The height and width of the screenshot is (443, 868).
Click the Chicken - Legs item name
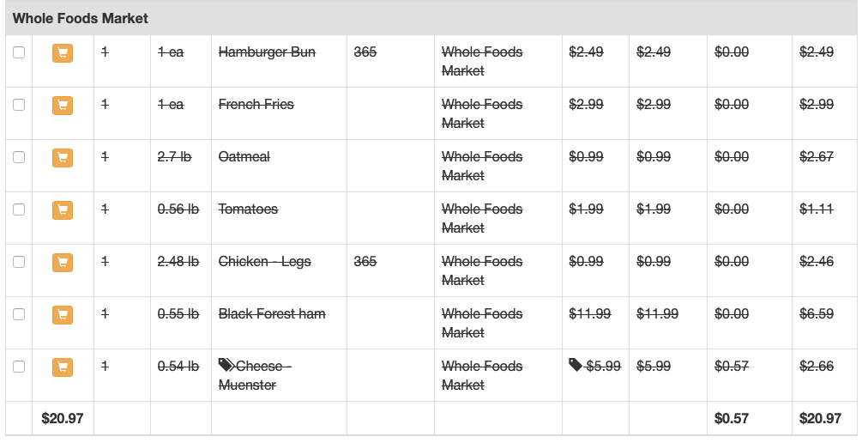coord(265,262)
